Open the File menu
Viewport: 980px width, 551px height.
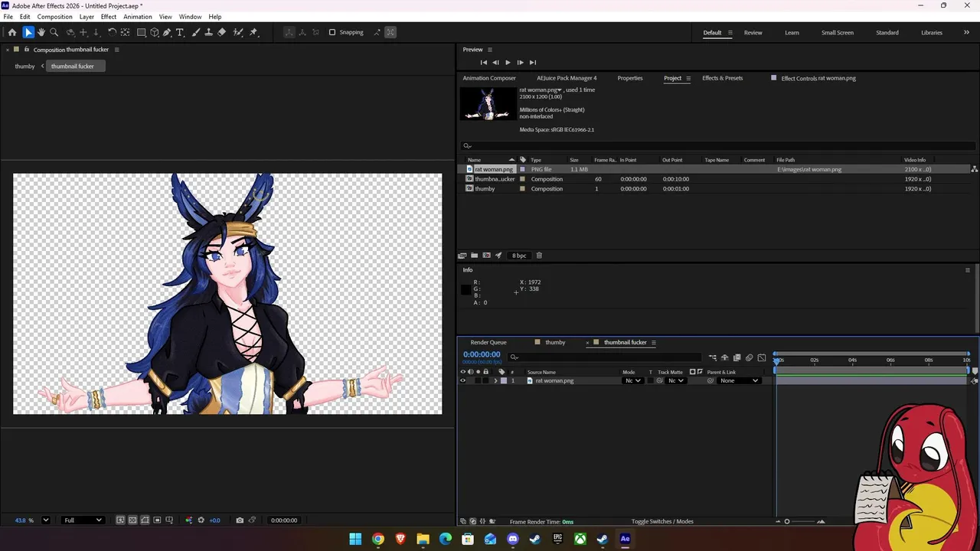[8, 17]
